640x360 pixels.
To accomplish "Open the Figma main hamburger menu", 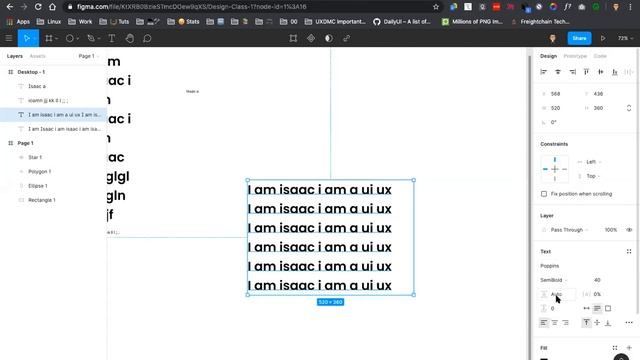I will point(9,38).
